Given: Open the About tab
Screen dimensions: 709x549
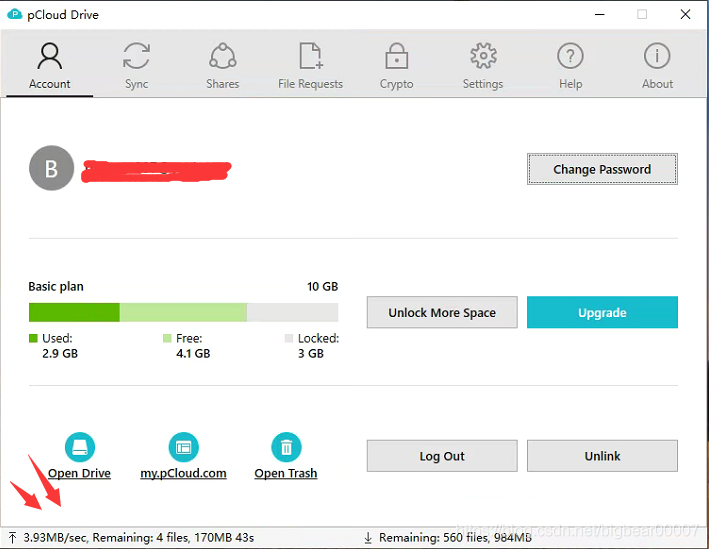Looking at the screenshot, I should pyautogui.click(x=657, y=66).
